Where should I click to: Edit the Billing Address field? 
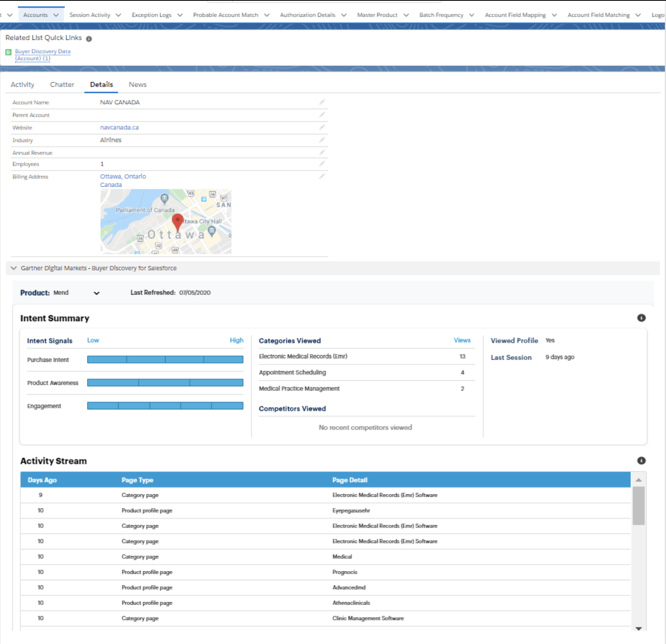pos(322,176)
